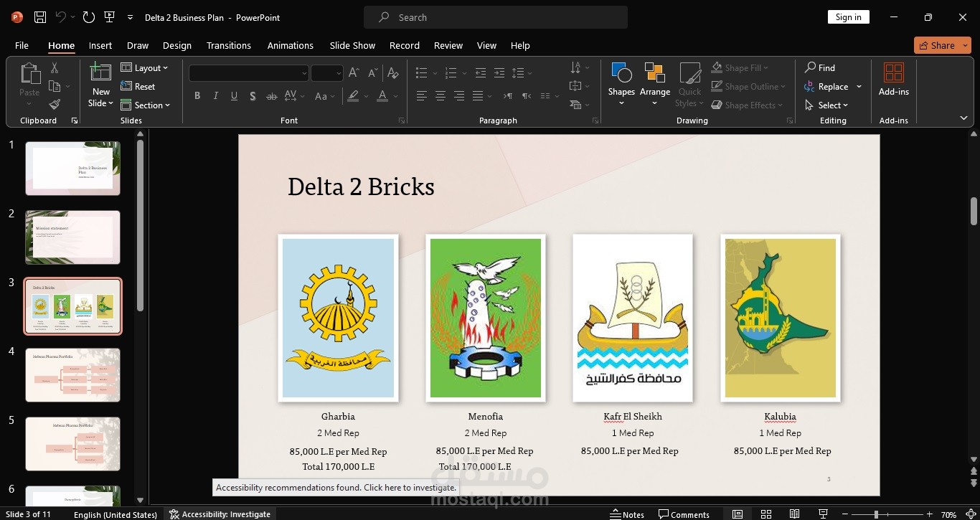This screenshot has width=980, height=520.
Task: Switch to the Transitions tab
Action: click(x=229, y=45)
